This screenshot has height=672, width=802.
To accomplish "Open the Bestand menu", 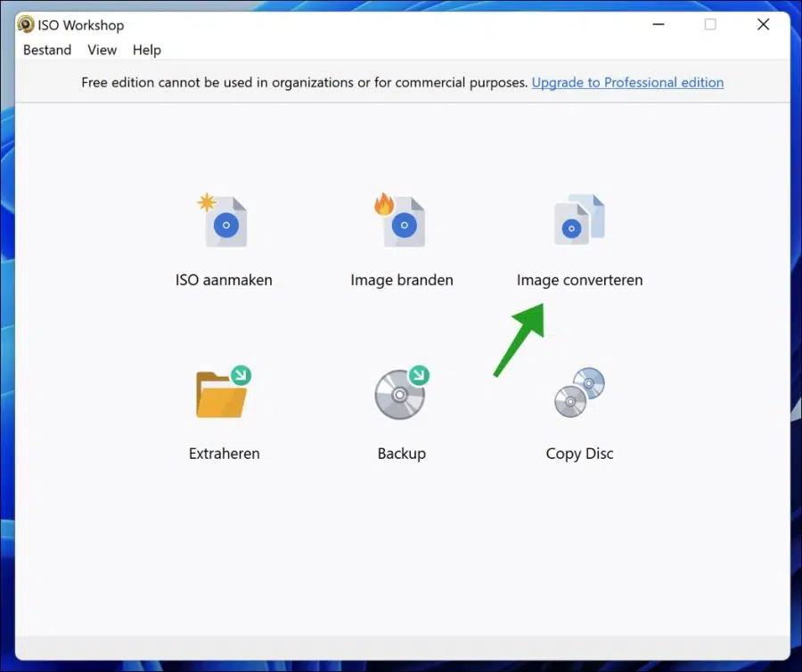I will 47,50.
